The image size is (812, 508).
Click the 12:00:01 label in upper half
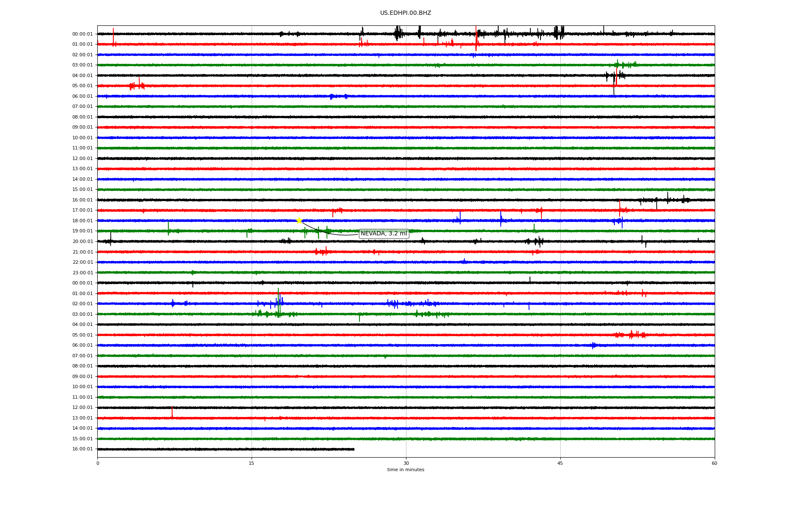point(82,159)
